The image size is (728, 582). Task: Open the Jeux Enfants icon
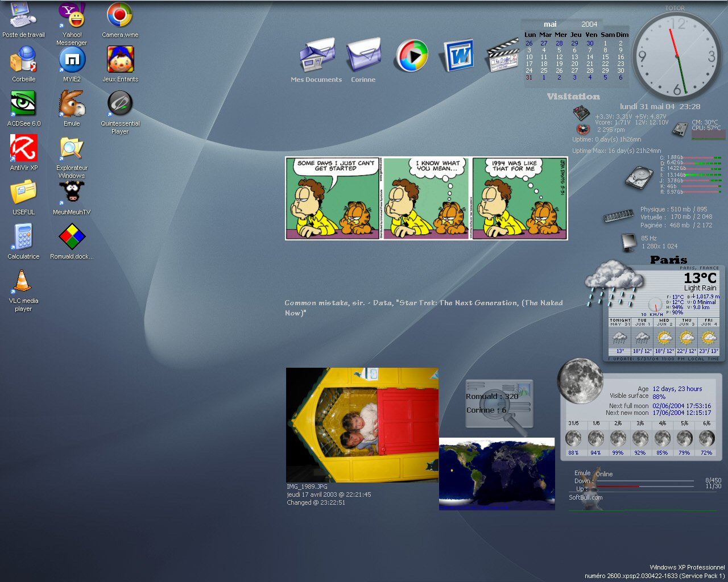[x=120, y=64]
